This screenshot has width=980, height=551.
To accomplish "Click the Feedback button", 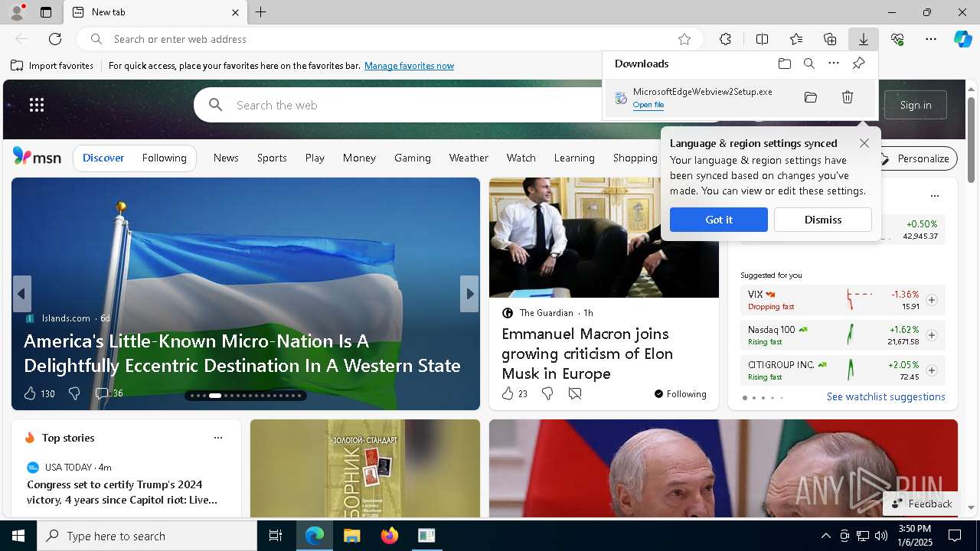I will 922,504.
